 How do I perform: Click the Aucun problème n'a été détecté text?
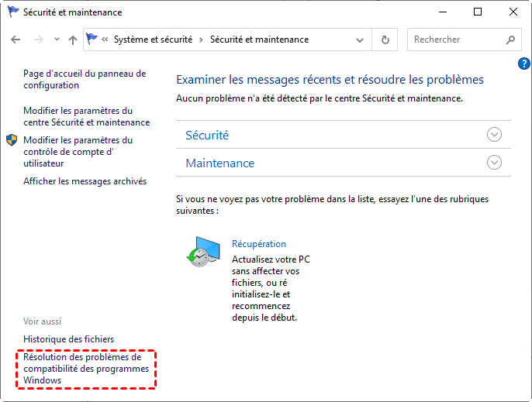(x=320, y=98)
